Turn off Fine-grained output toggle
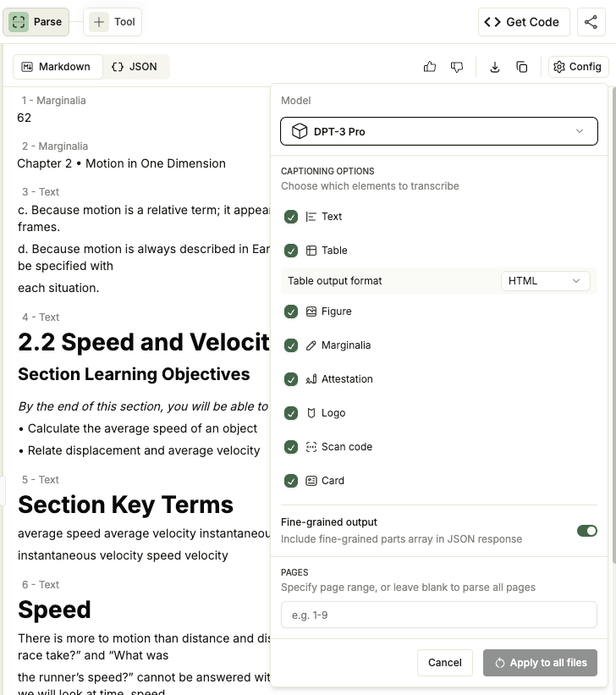 point(586,531)
